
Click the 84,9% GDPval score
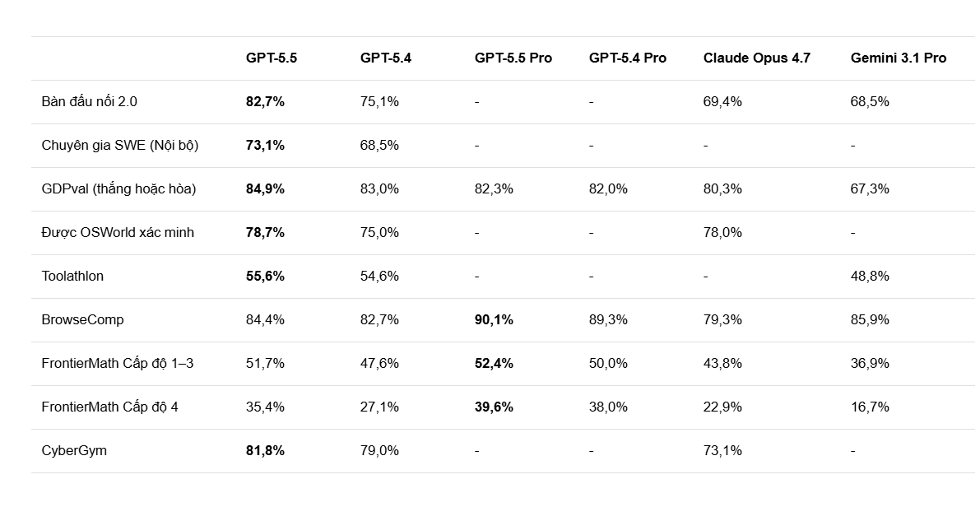tap(265, 188)
